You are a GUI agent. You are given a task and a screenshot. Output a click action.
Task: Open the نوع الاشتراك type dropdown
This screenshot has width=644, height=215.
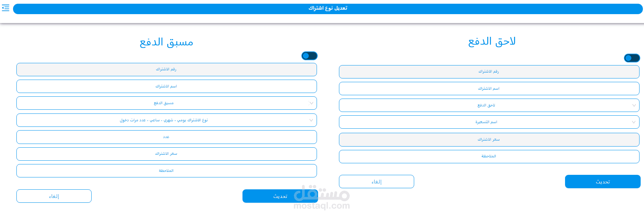point(166,120)
